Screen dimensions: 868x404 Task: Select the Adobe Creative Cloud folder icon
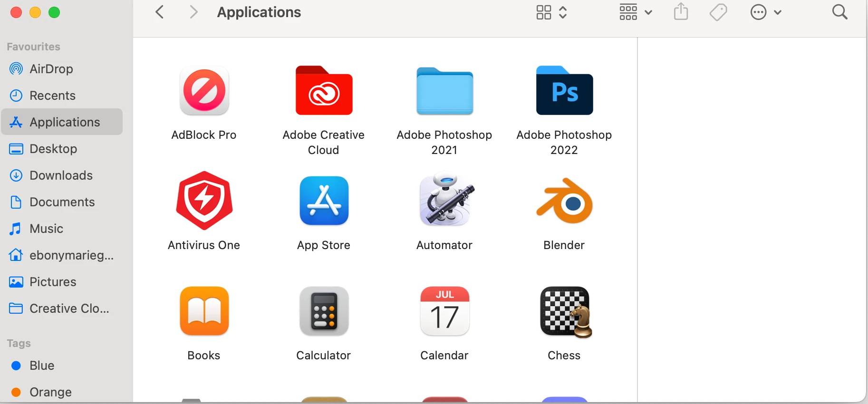(324, 90)
